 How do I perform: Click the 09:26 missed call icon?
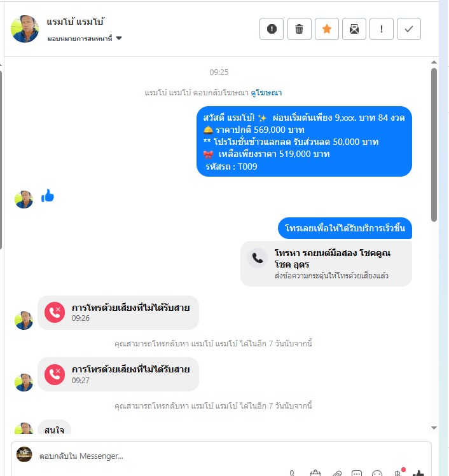pyautogui.click(x=55, y=312)
